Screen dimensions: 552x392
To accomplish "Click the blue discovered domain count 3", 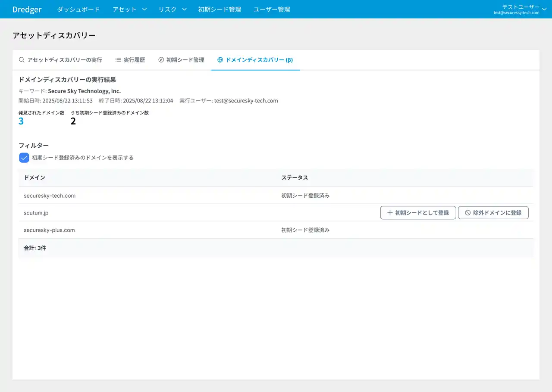I will pos(21,121).
